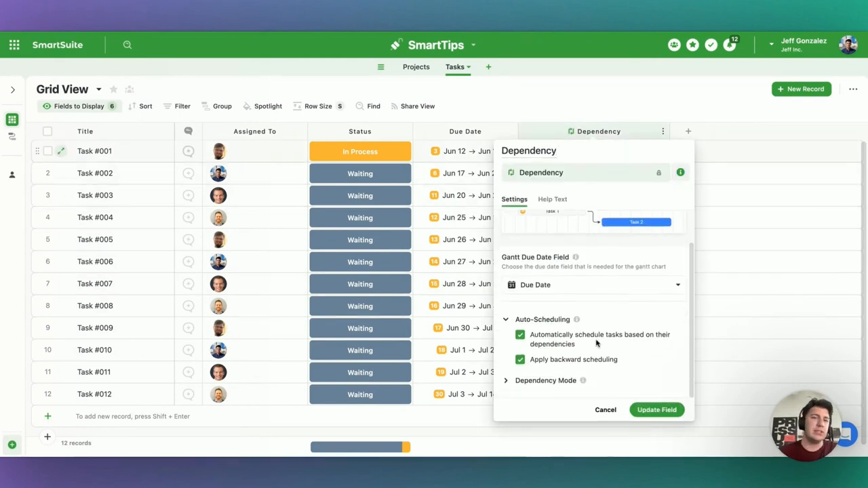868x488 pixels.
Task: Open Jeff Gonzalez profile avatar
Action: pos(848,45)
